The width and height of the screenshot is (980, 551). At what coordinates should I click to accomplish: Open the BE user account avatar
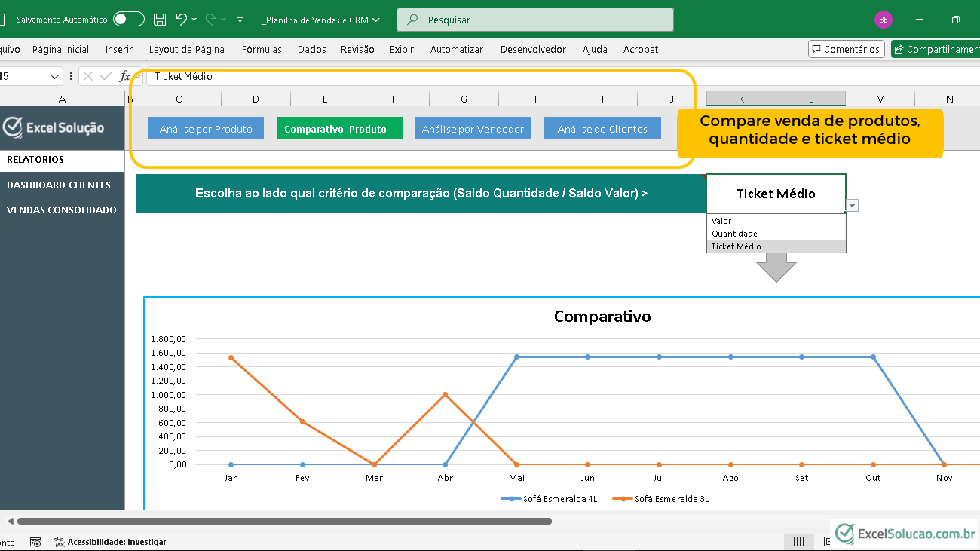pos(883,20)
